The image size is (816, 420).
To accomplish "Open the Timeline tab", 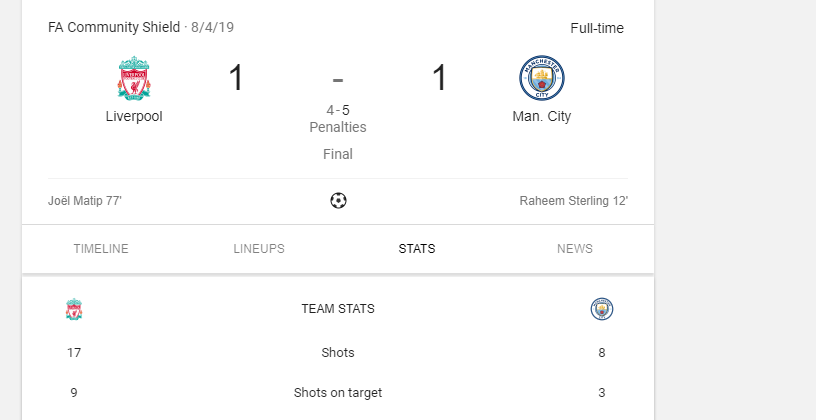I will click(101, 249).
